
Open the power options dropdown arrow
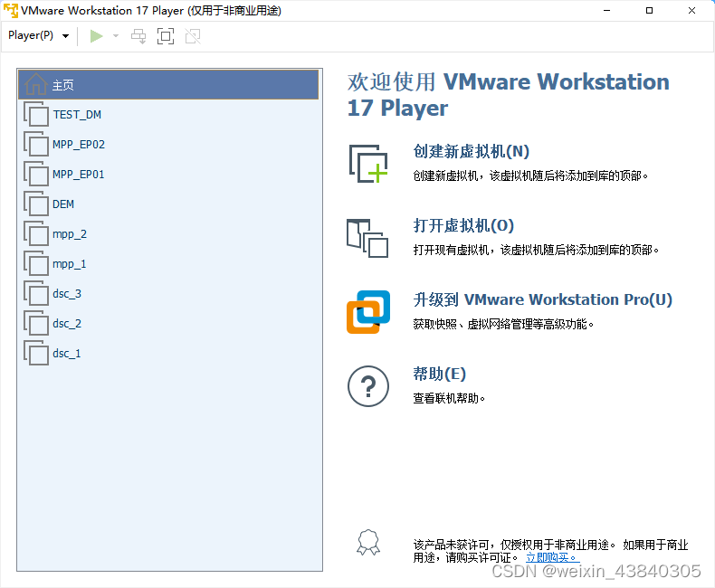pos(116,36)
